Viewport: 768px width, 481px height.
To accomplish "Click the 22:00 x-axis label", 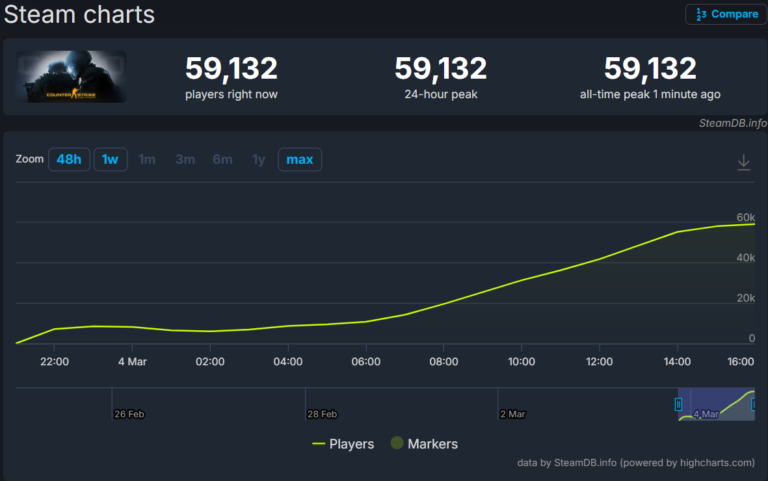I will point(54,361).
